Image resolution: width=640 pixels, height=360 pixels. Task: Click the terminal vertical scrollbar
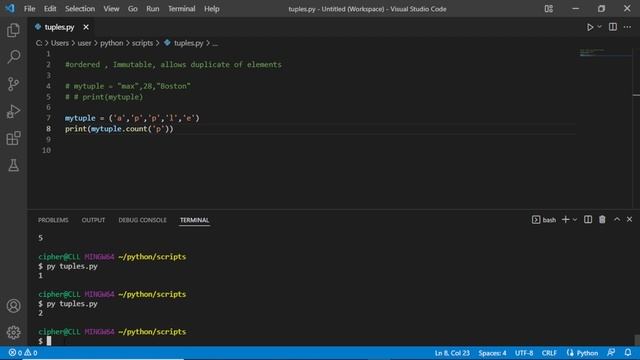(636, 340)
